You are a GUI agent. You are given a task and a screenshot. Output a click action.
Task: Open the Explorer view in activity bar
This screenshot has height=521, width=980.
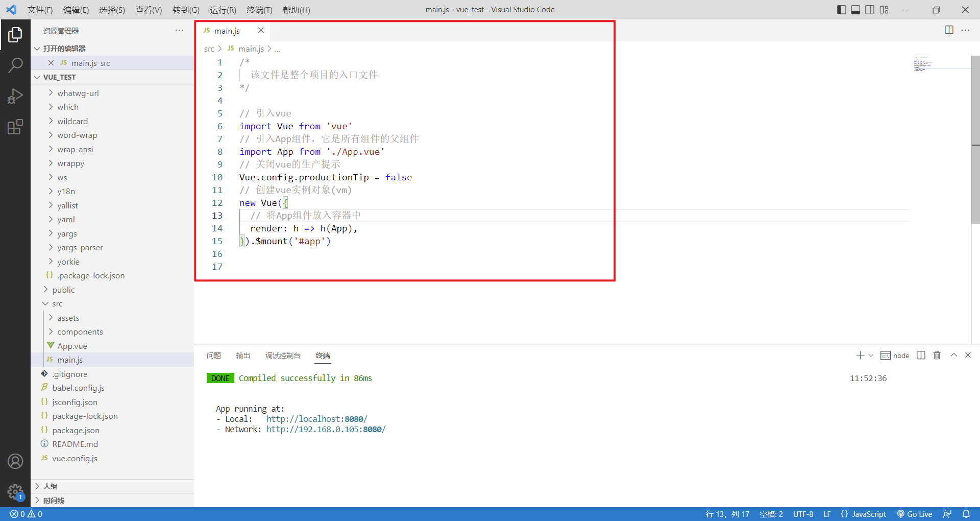pos(15,35)
